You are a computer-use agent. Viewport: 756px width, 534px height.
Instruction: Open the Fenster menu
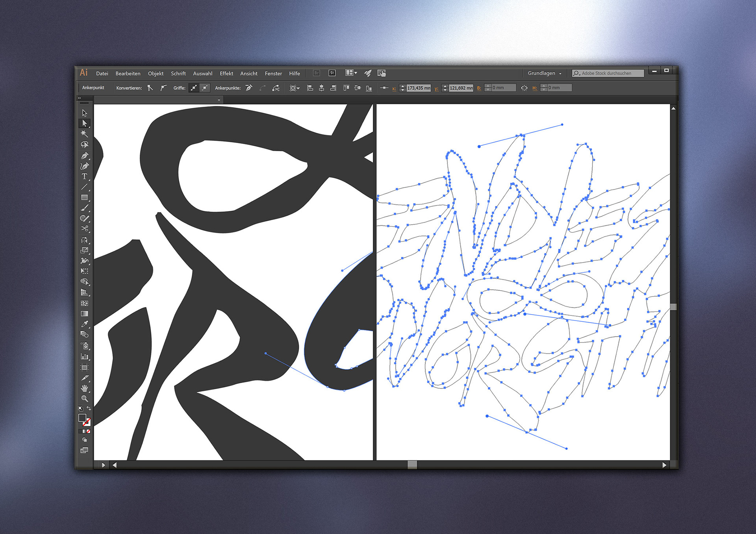point(273,74)
